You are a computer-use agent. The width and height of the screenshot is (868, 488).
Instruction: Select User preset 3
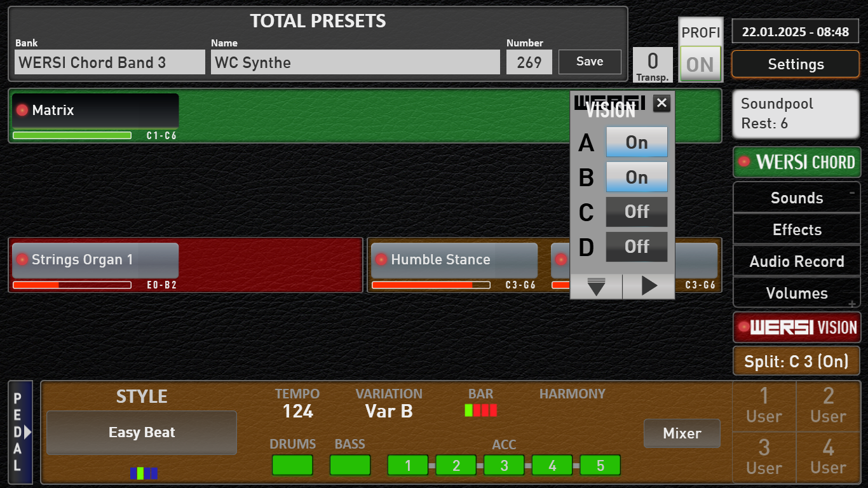tap(764, 457)
